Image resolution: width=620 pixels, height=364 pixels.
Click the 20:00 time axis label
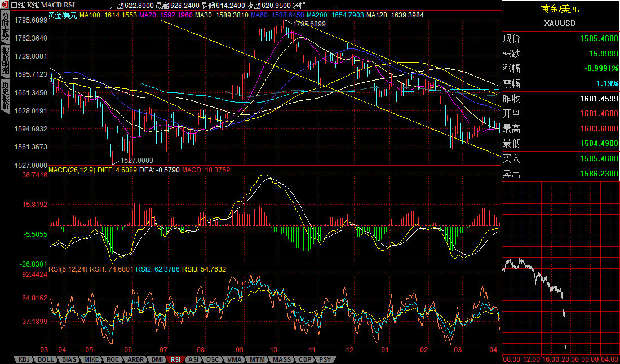[570, 359]
